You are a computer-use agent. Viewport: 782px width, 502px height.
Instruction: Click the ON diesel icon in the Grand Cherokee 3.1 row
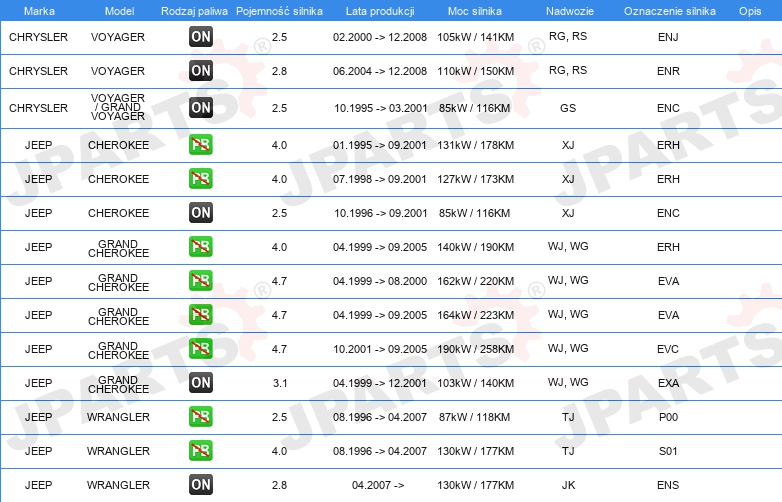pyautogui.click(x=200, y=382)
